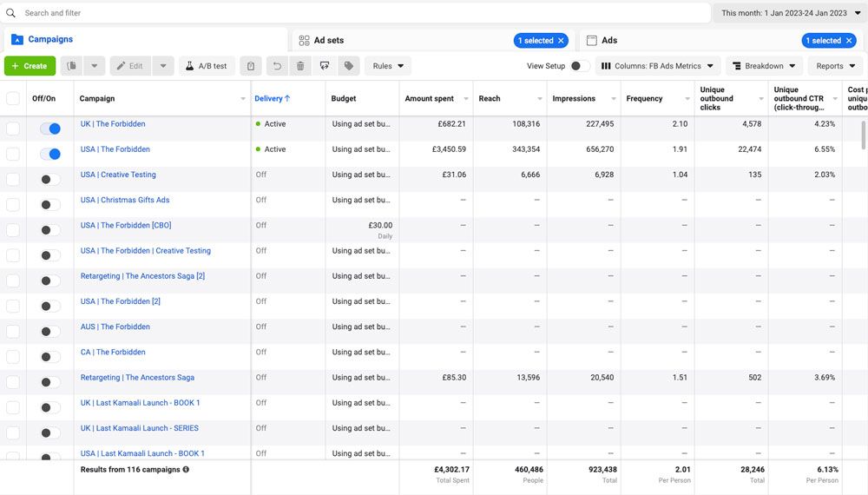
Task: Switch to the Ads tab
Action: tap(608, 40)
